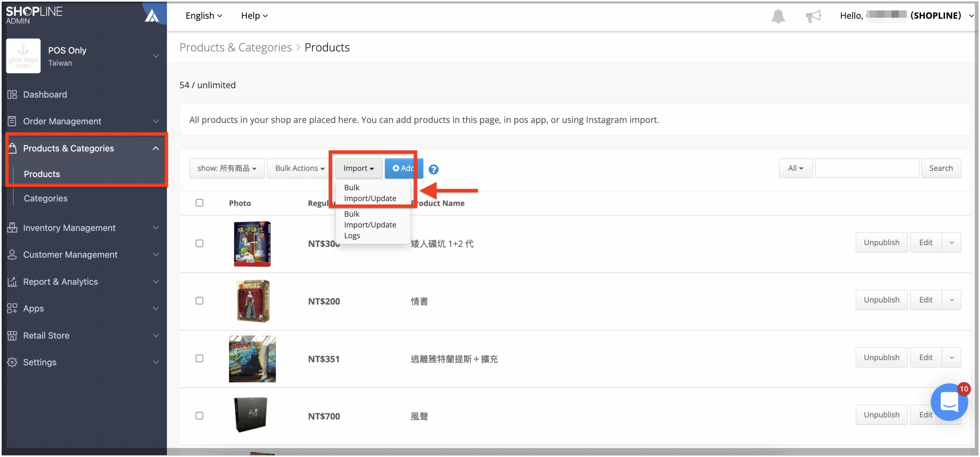Collapse the Products & Categories menu chevron
The image size is (980, 457).
coord(156,148)
